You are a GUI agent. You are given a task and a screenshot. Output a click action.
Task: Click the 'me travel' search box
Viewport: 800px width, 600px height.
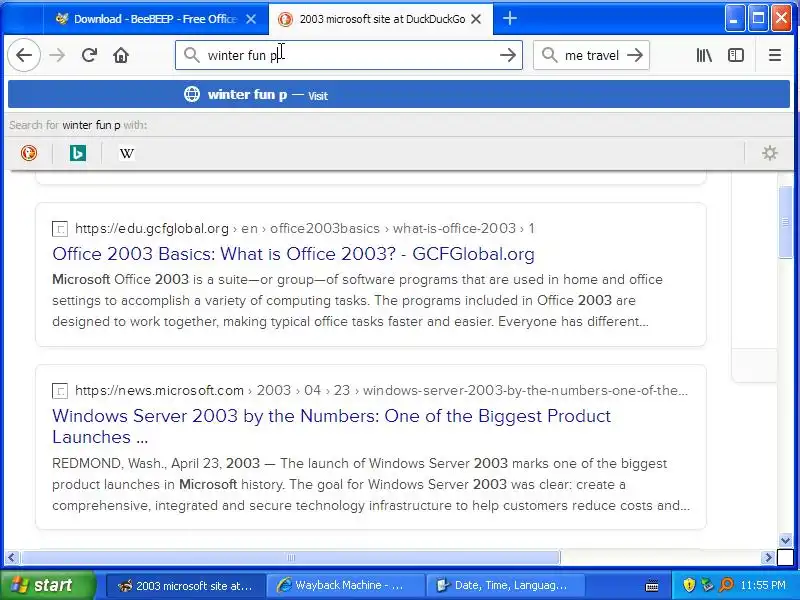591,55
